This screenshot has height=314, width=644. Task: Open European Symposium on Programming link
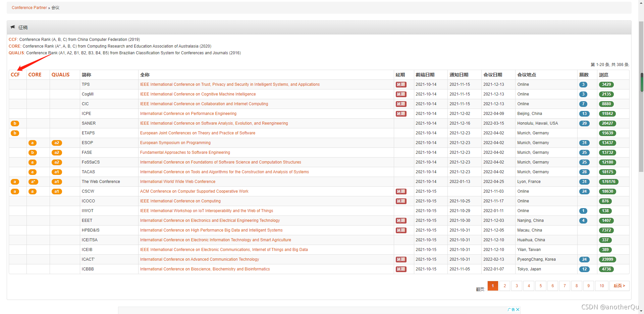(x=175, y=143)
